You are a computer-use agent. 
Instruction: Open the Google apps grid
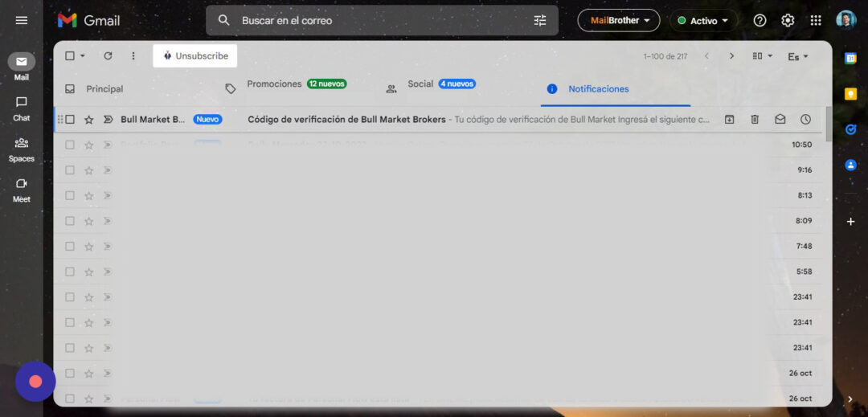pyautogui.click(x=816, y=21)
